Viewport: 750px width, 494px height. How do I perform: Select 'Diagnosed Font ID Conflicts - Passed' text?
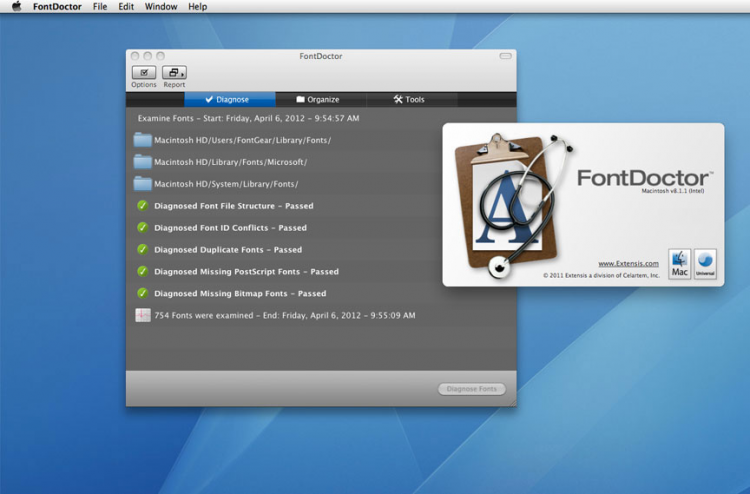[x=230, y=228]
